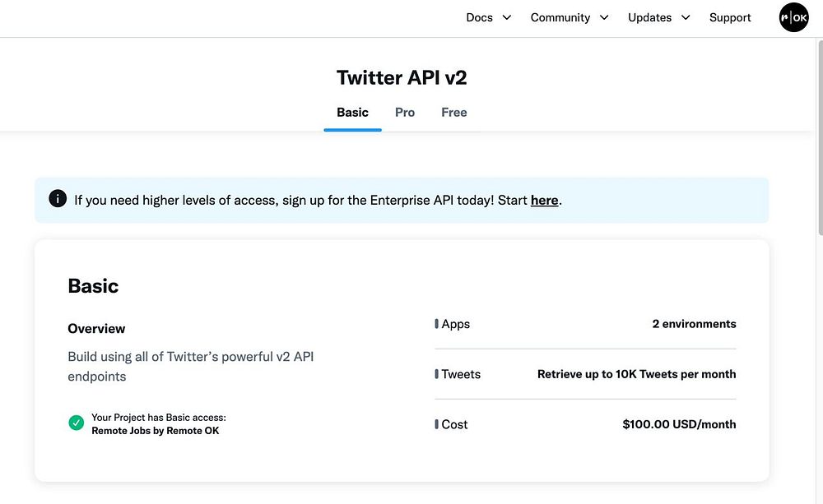Click the 'Retrieve up to 10K Tweets' text
823x504 pixels.
[x=636, y=374]
